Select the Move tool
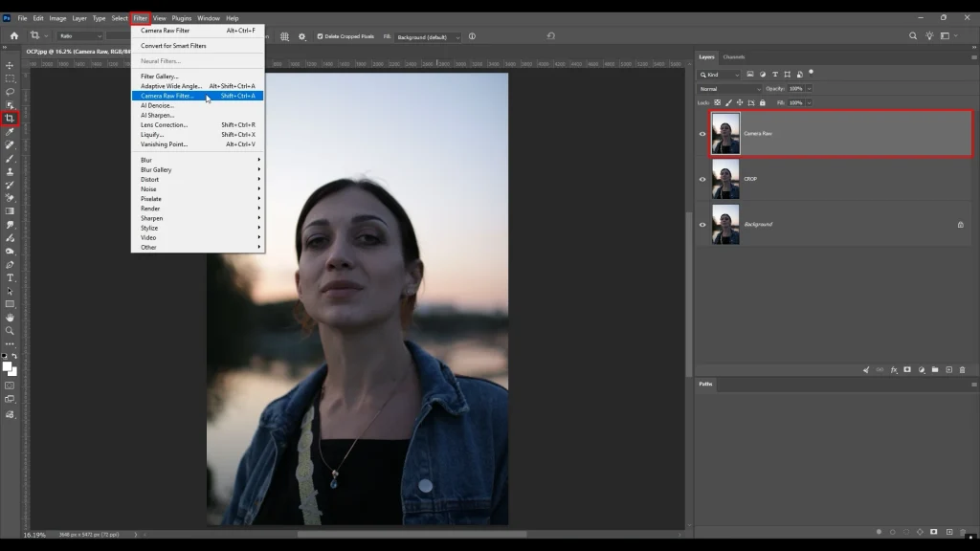The width and height of the screenshot is (980, 551). pyautogui.click(x=10, y=65)
